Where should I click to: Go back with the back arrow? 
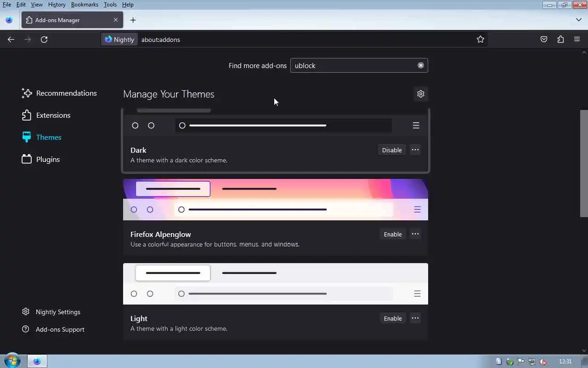click(11, 40)
